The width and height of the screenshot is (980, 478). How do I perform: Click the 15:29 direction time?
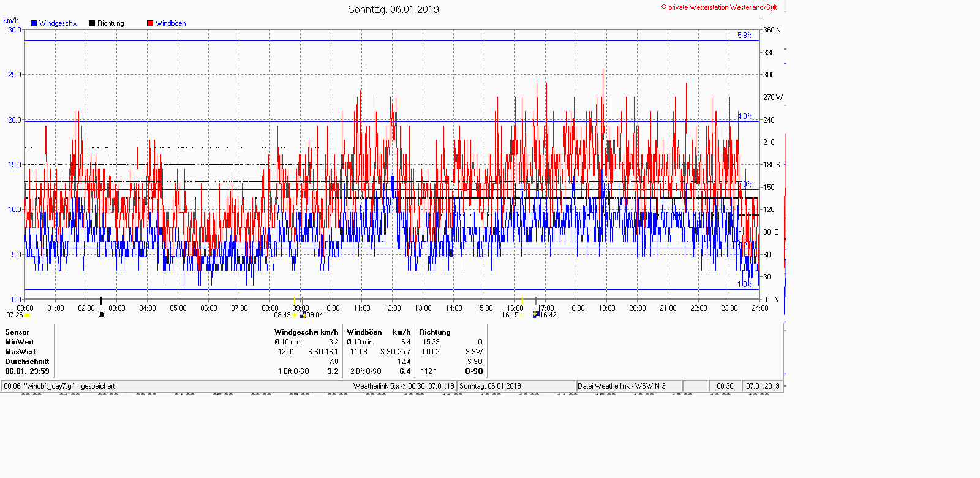pyautogui.click(x=431, y=342)
